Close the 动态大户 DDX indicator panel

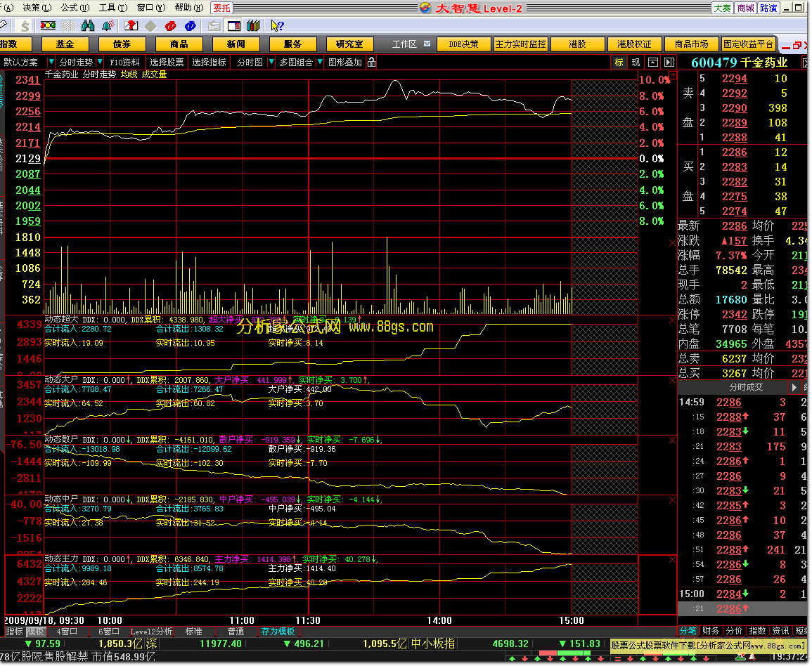(672, 380)
